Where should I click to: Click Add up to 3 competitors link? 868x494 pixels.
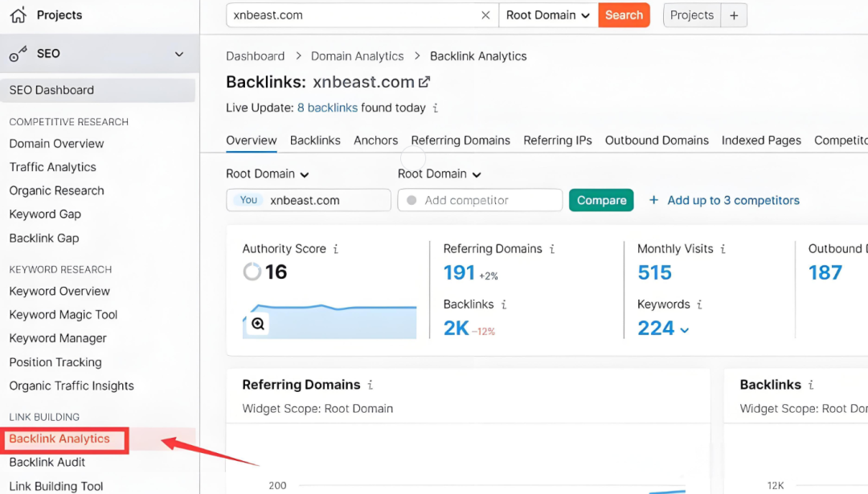tap(734, 200)
